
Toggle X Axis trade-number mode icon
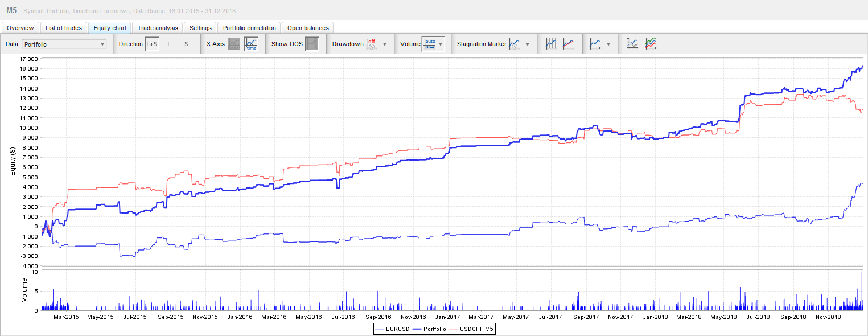click(x=234, y=44)
